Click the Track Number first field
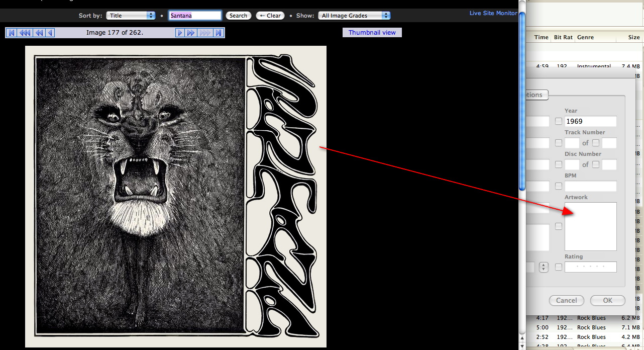The image size is (644, 350). pyautogui.click(x=572, y=143)
